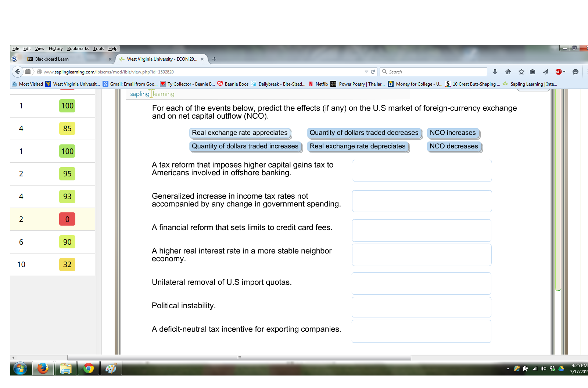Select the 'Real exchange rate depreciates' tile
Image resolution: width=588 pixels, height=388 pixels.
coord(358,146)
